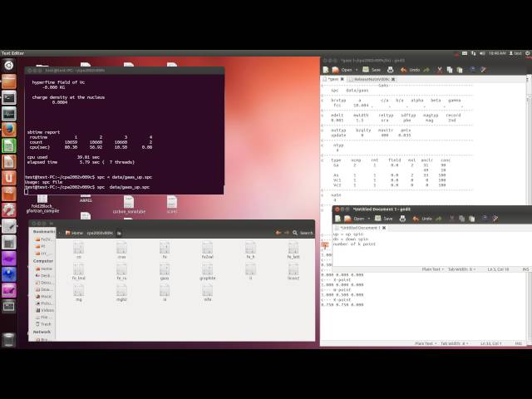Click Save in the Untitled Document 1 toolbar
Image resolution: width=532 pixels, height=399 pixels.
pyautogui.click(x=387, y=219)
